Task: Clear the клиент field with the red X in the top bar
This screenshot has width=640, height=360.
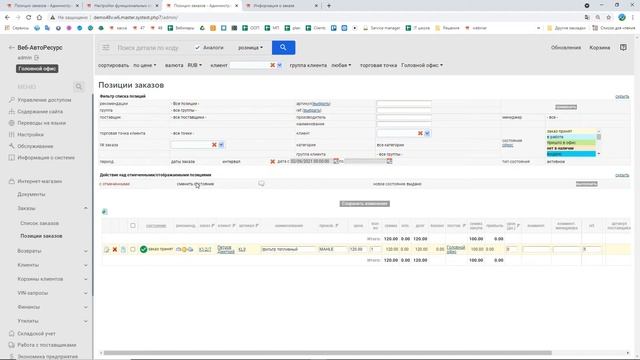Action: point(272,65)
